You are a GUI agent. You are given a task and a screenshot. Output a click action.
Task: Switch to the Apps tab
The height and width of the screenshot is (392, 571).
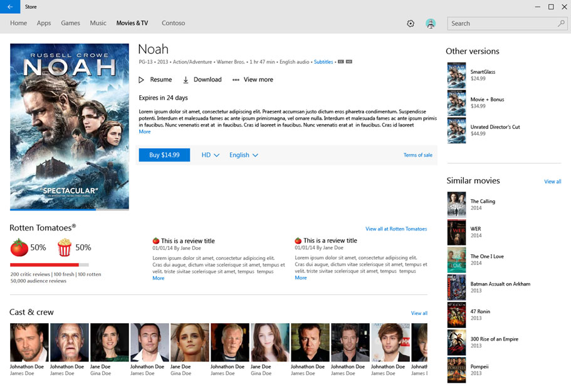[x=44, y=23]
